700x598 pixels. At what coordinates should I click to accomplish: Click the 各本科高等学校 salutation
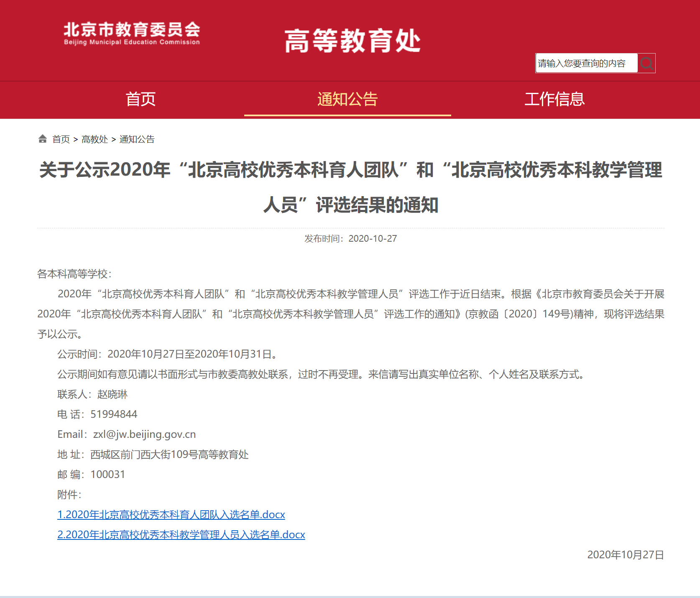coord(74,274)
